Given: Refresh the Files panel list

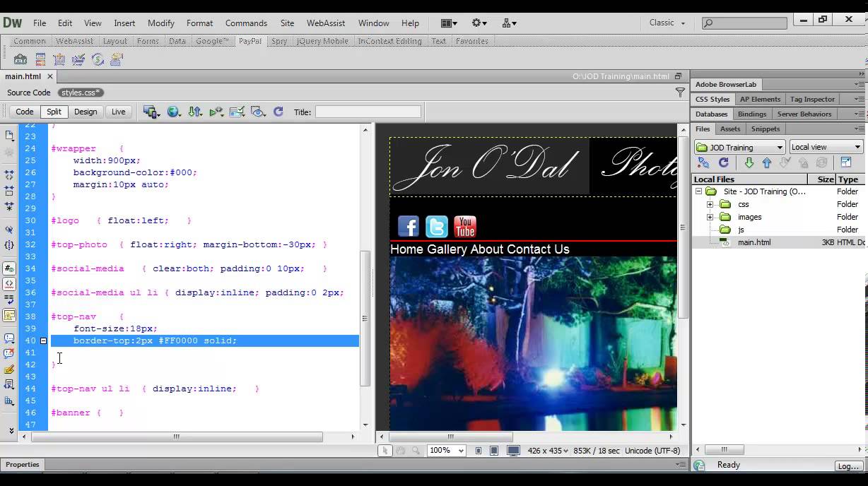Looking at the screenshot, I should click(x=723, y=162).
